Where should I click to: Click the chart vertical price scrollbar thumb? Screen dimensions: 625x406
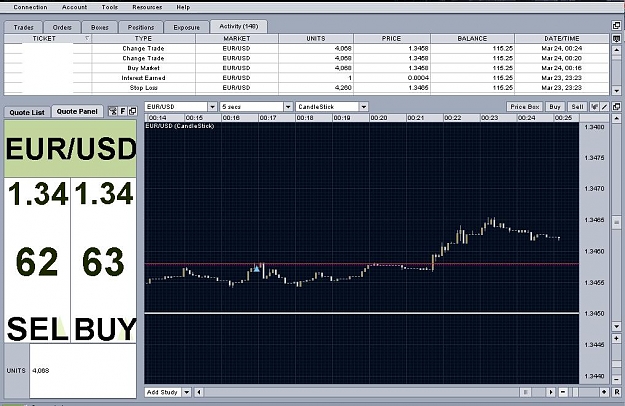tap(616, 222)
